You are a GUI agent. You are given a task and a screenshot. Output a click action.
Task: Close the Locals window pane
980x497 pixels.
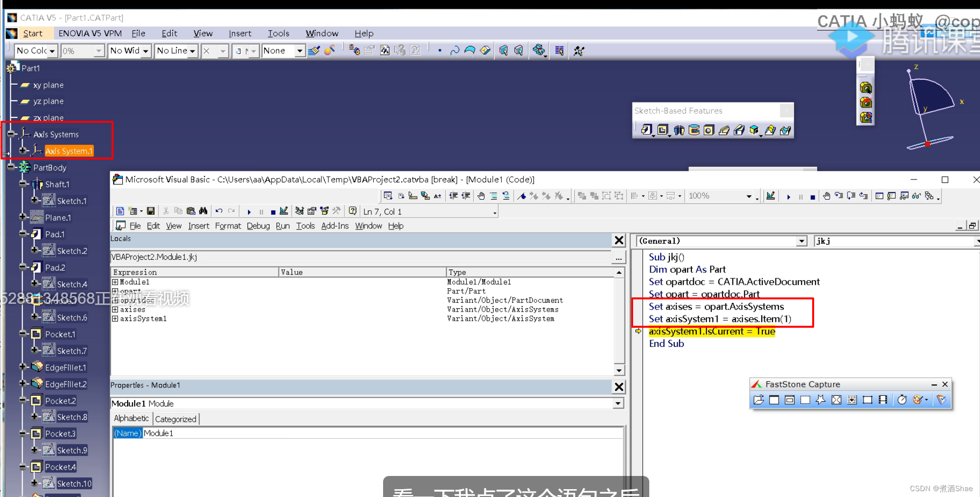pos(619,240)
